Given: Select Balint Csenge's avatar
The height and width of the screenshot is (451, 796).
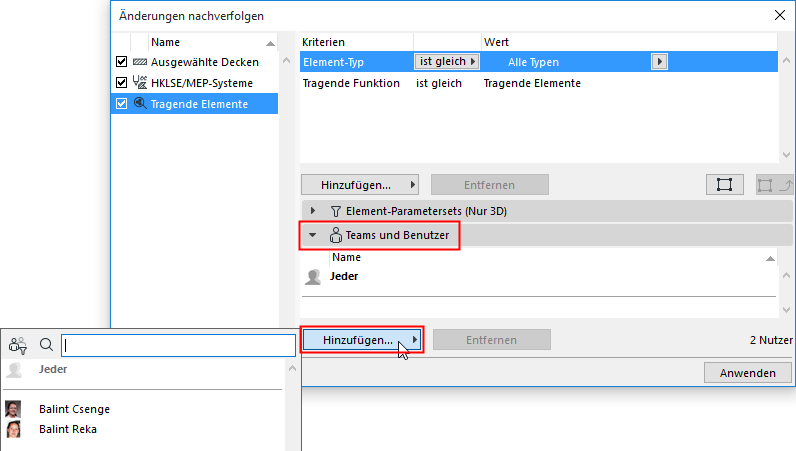Looking at the screenshot, I should [x=14, y=409].
